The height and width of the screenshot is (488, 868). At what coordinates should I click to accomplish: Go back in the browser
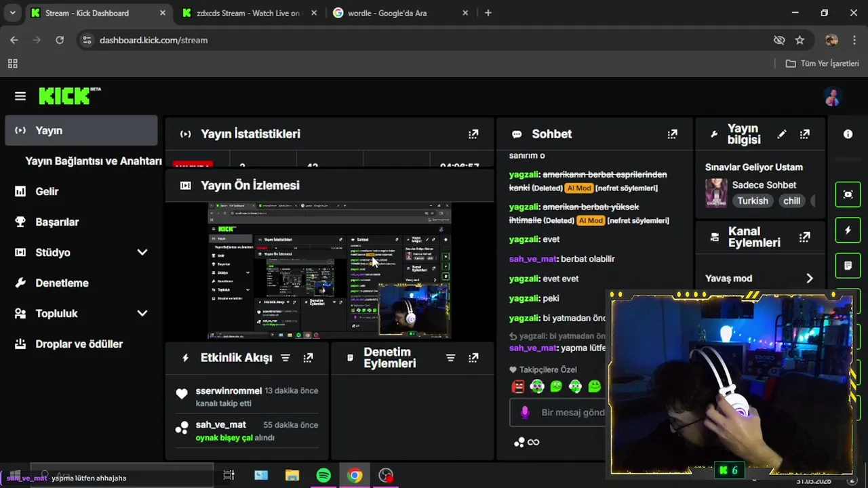(x=14, y=40)
